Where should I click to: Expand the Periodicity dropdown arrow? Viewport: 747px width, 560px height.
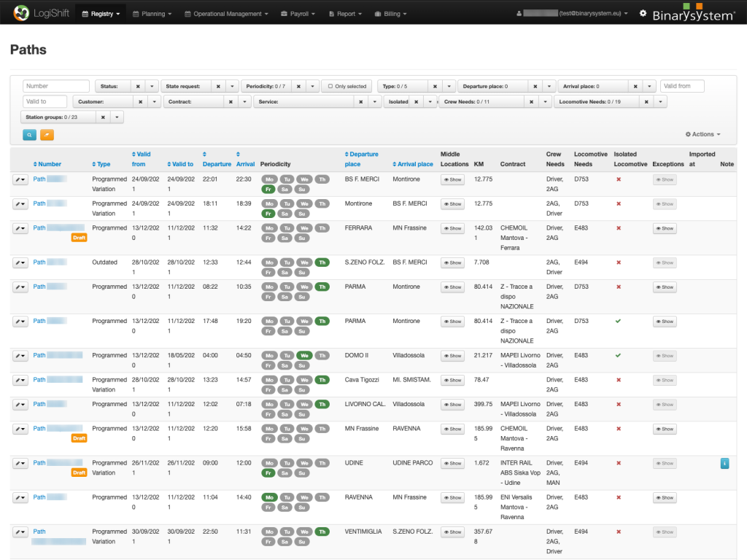312,86
